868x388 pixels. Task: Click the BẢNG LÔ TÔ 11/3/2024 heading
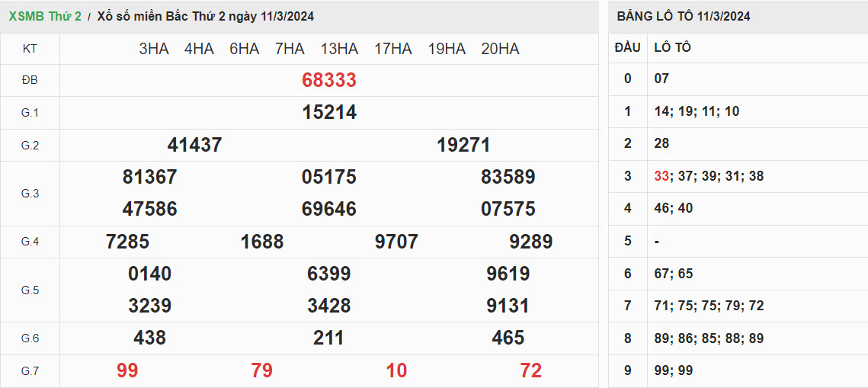(684, 16)
